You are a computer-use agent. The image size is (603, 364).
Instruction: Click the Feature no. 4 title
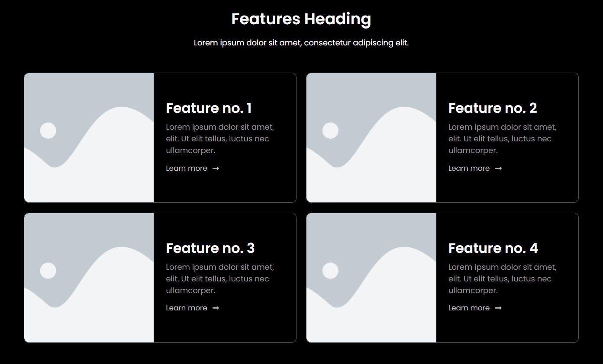(493, 248)
